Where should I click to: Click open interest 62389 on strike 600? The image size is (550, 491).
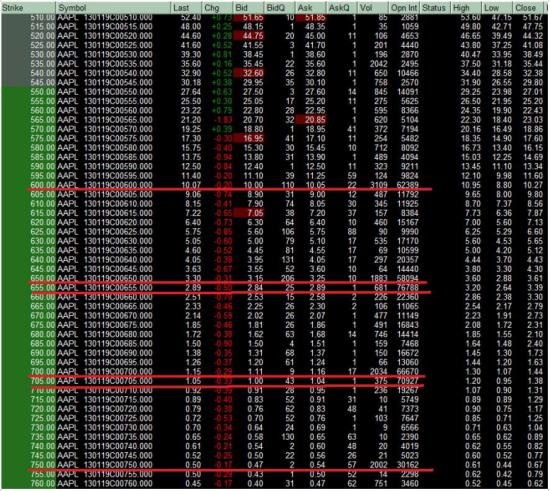(407, 185)
